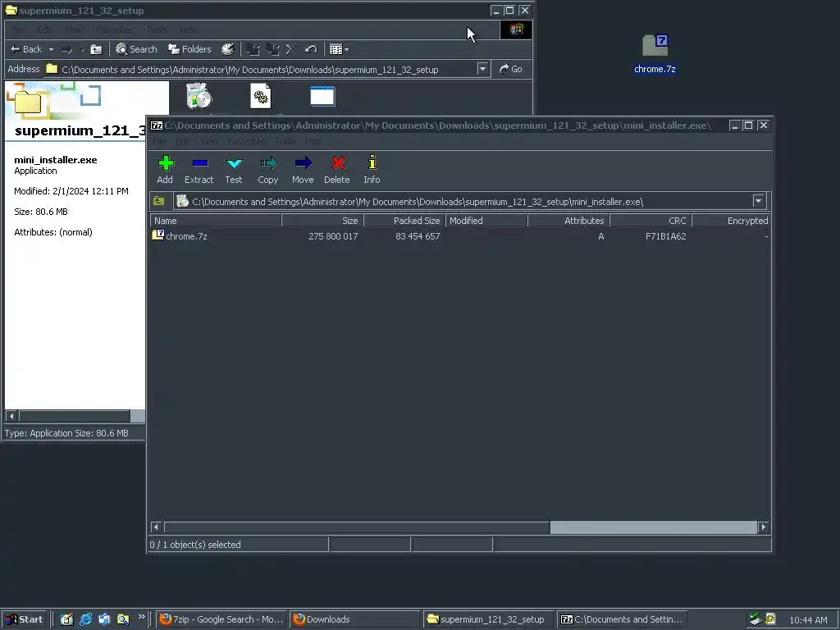Click the up-one-level folder icon in 7-Zip
This screenshot has height=630, width=840.
159,202
